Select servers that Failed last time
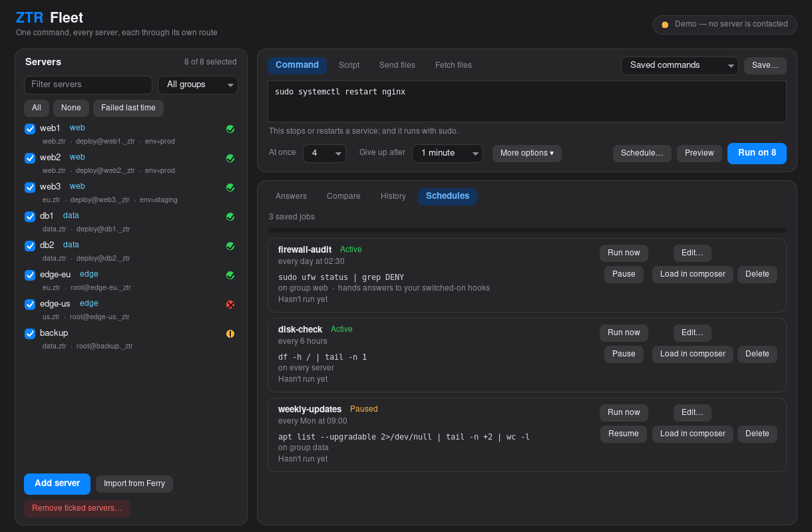Image resolution: width=812 pixels, height=532 pixels. click(x=128, y=108)
